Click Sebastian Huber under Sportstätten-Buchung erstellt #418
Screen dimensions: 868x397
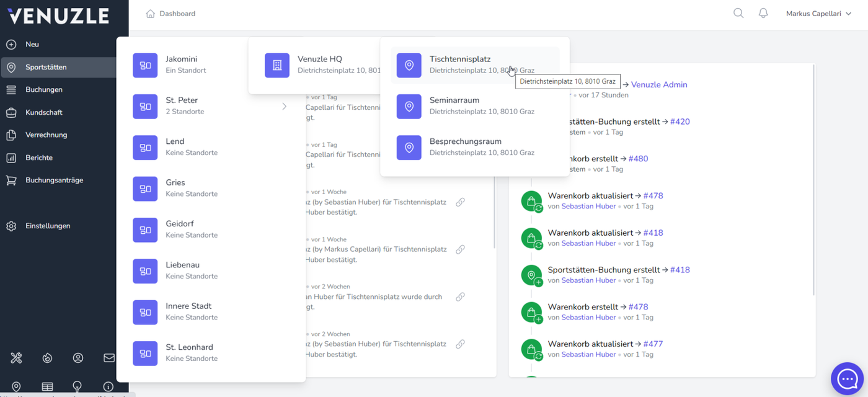tap(589, 280)
